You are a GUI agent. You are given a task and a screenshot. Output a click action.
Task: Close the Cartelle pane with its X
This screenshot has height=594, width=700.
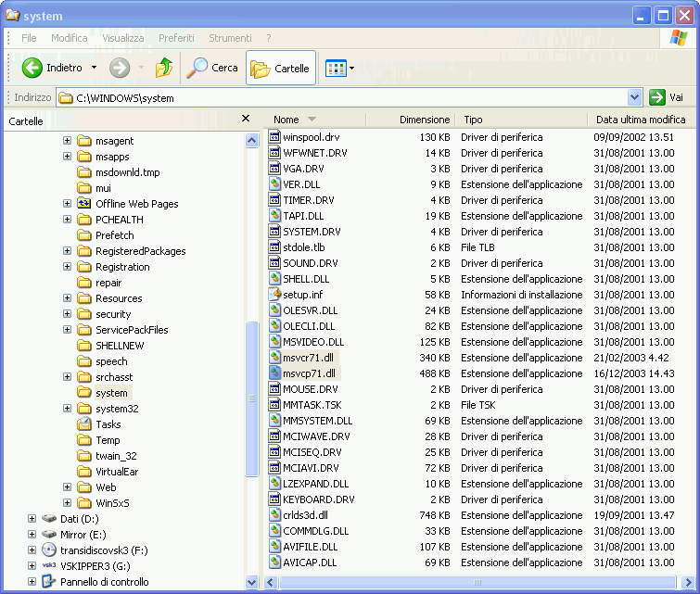(x=246, y=119)
